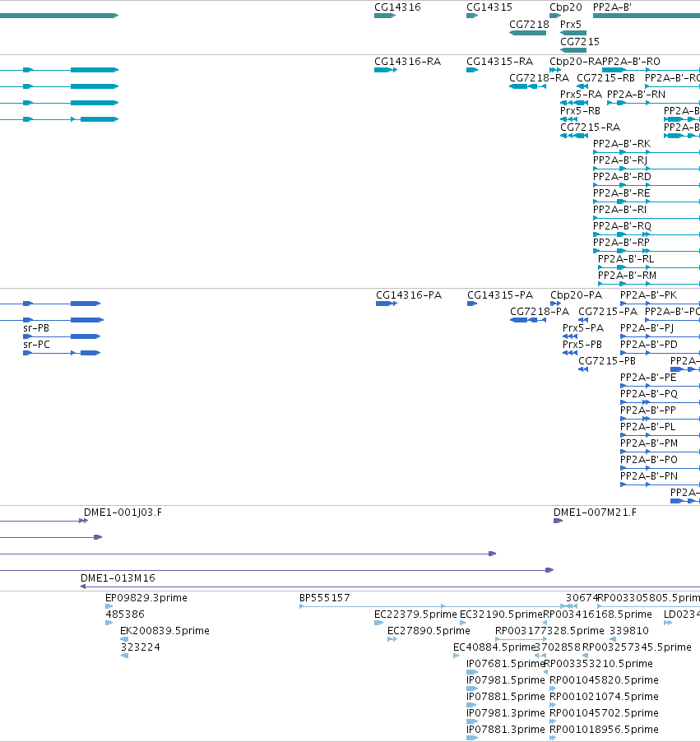Click the PP2A-B'-PK protein label
The width and height of the screenshot is (700, 742).
coord(648,295)
